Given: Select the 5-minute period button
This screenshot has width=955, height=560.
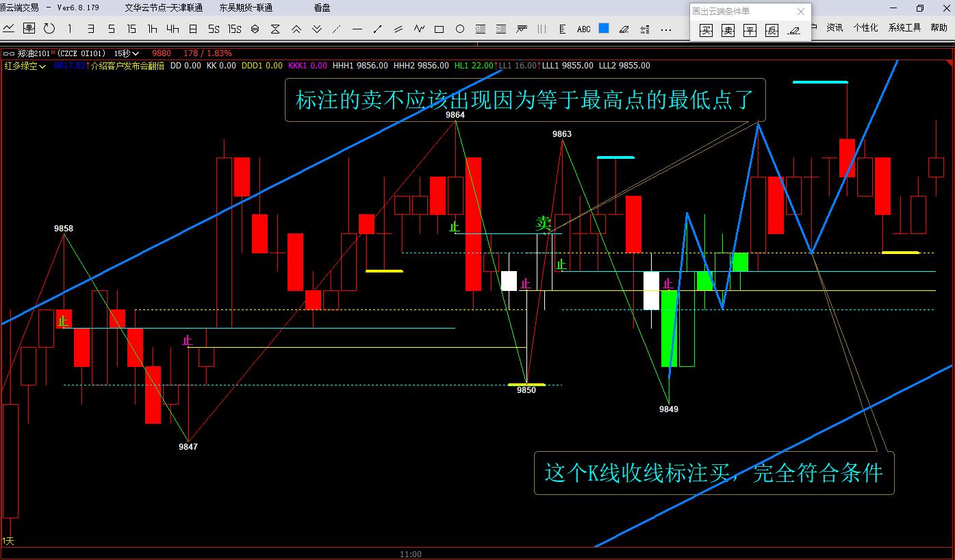Looking at the screenshot, I should pyautogui.click(x=111, y=29).
